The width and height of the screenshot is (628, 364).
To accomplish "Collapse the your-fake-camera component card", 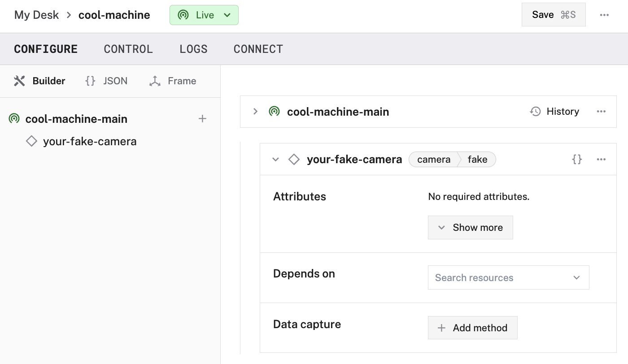I will (x=275, y=159).
